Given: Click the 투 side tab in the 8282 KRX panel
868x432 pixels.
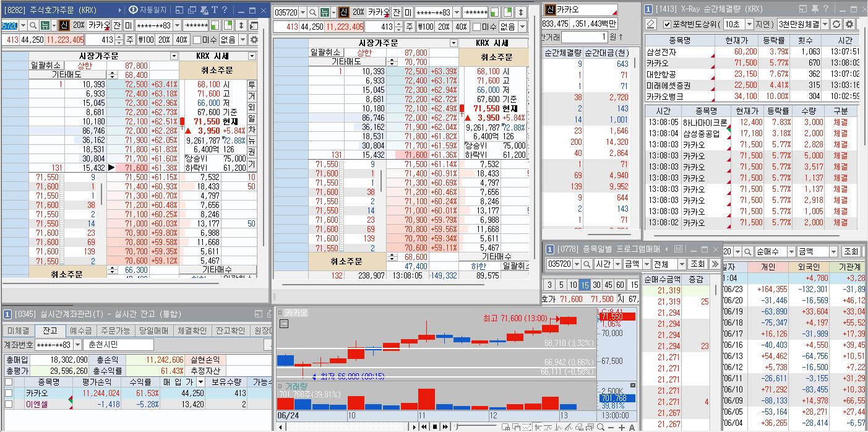Looking at the screenshot, I should point(252,85).
